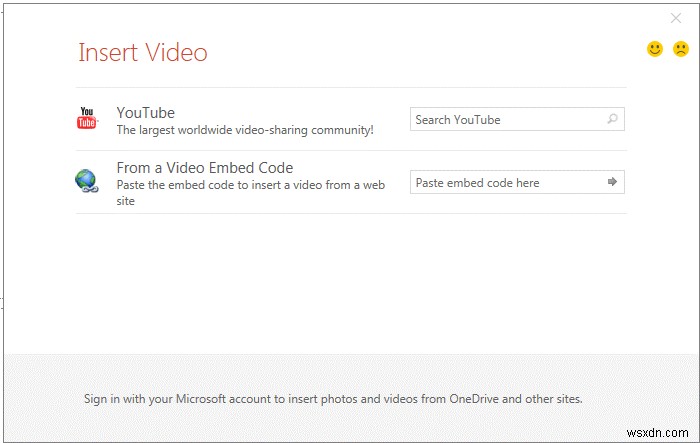Click the word site below the embed description
The width and height of the screenshot is (700, 443).
(x=125, y=200)
